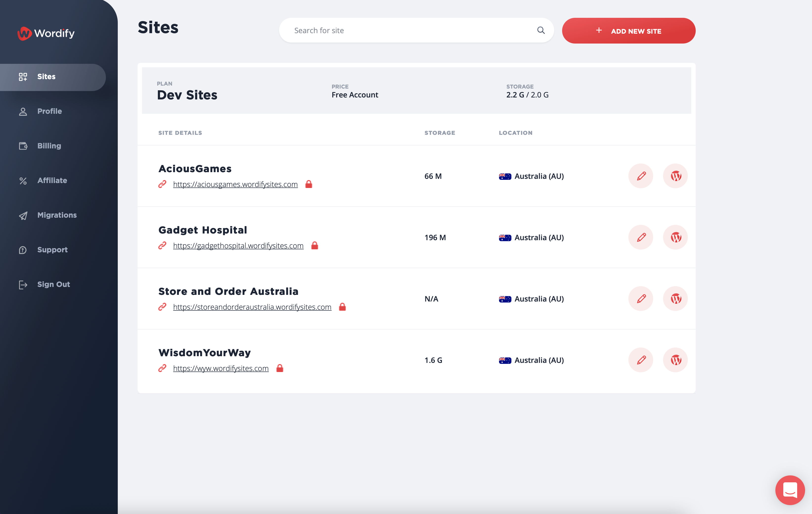Click the chain link icon under Gadget Hospital
This screenshot has width=812, height=514.
pos(163,245)
